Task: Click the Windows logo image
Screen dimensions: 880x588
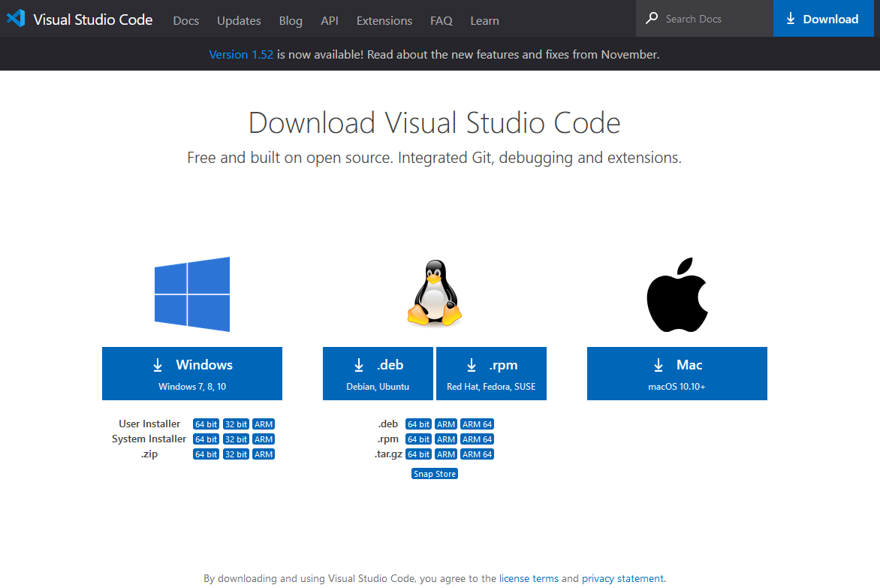Action: 192,294
